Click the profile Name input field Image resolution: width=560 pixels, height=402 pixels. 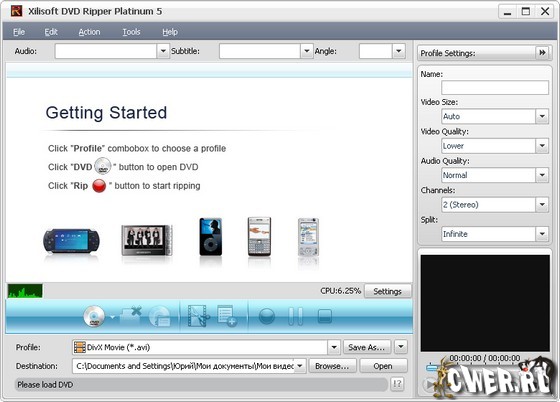coord(495,87)
